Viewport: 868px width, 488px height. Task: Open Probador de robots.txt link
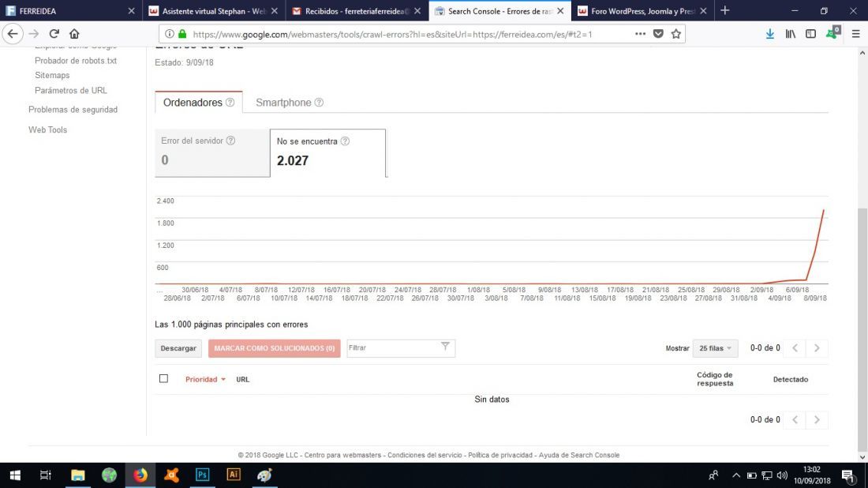(x=75, y=60)
